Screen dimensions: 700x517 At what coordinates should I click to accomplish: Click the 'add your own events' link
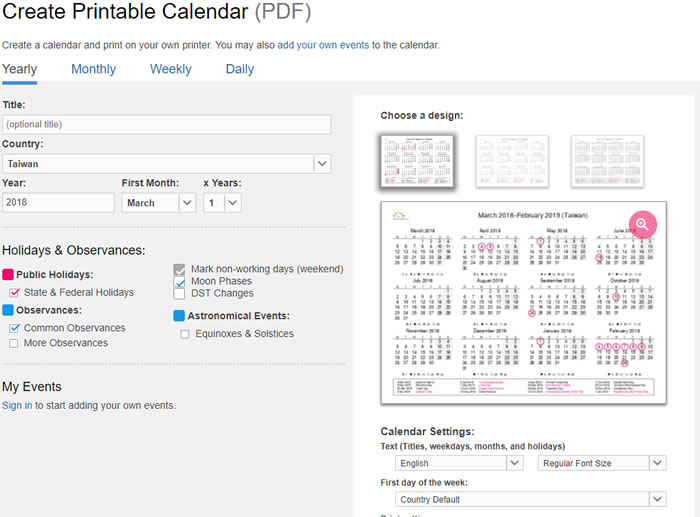tap(323, 45)
